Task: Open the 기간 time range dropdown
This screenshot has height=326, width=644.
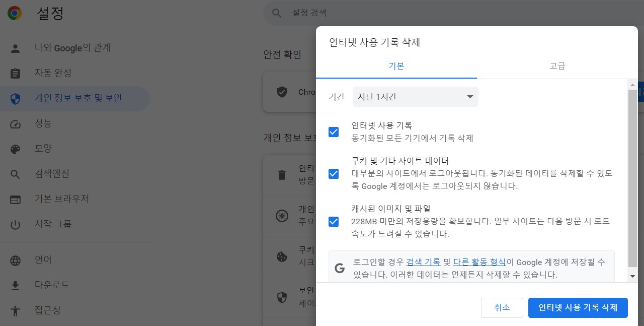Action: (415, 97)
